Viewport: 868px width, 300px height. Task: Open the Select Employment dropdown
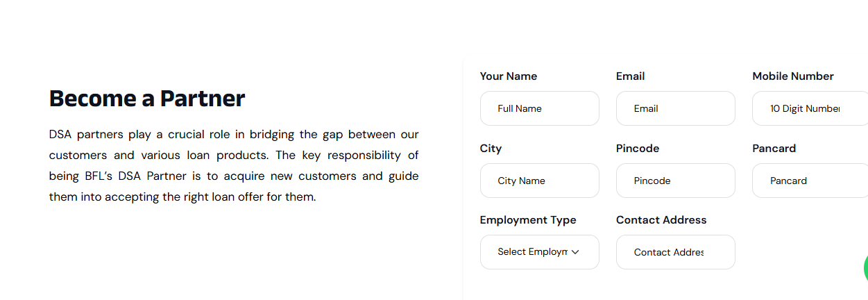532,252
